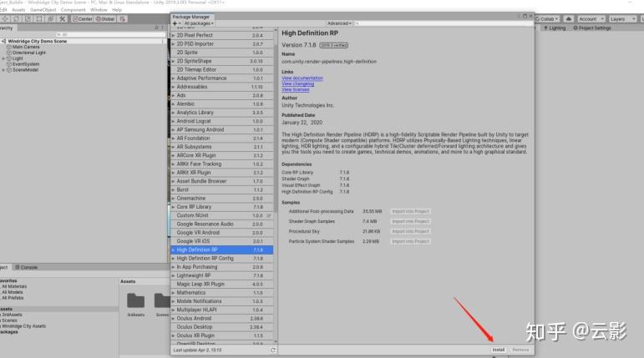Click the scene icon beside Windridge City Demo Scene
The width and height of the screenshot is (644, 358).
4,41
